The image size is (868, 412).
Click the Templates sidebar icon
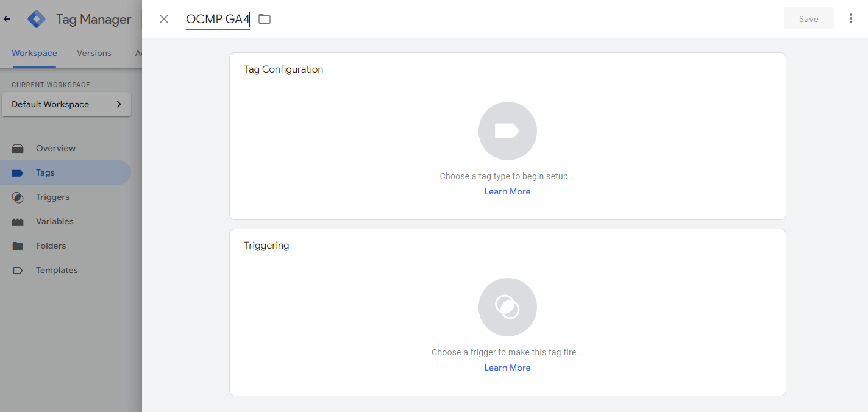[x=18, y=271]
